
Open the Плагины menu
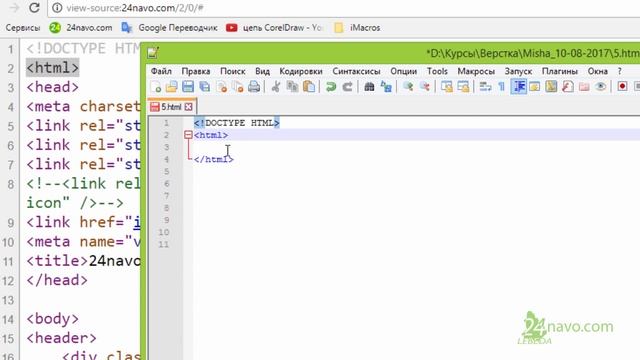[x=560, y=71]
